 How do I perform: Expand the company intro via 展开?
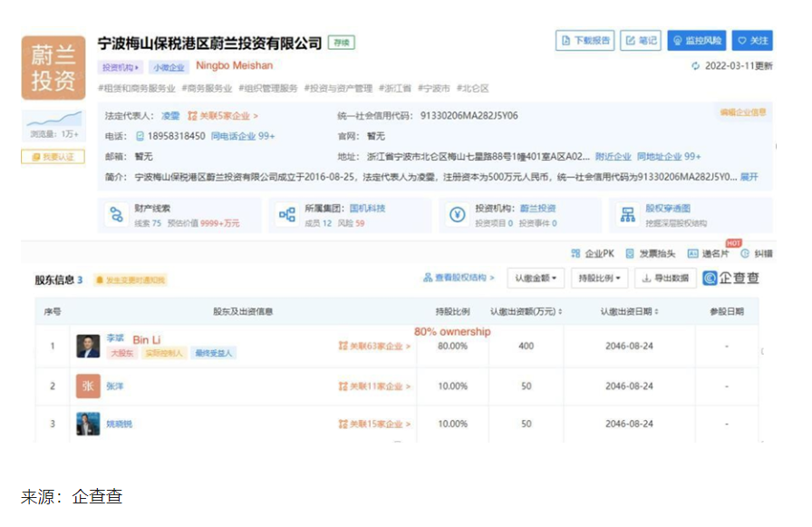coord(749,177)
